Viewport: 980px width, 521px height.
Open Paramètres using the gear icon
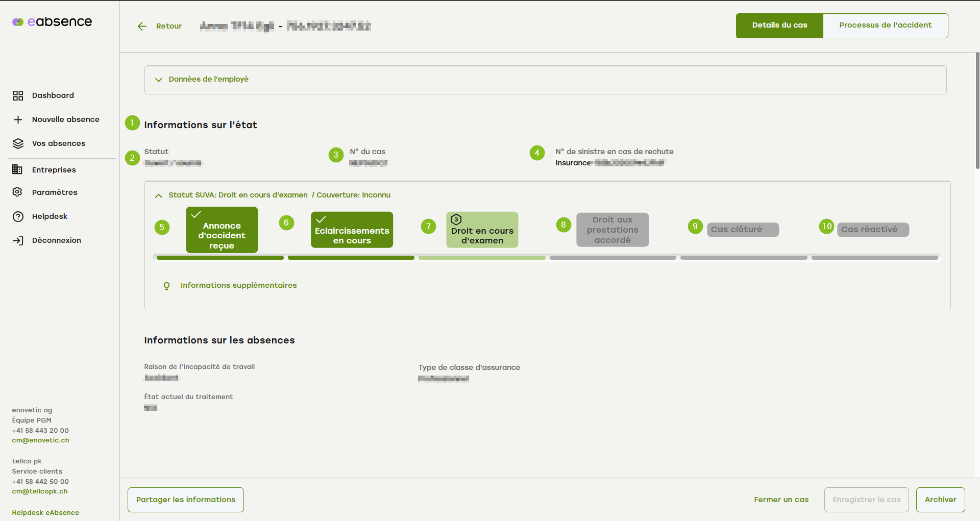[17, 192]
